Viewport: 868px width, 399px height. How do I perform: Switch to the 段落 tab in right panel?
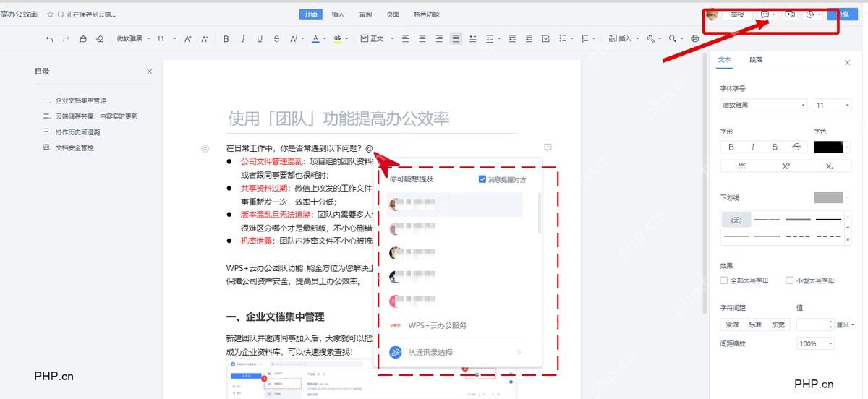(756, 60)
